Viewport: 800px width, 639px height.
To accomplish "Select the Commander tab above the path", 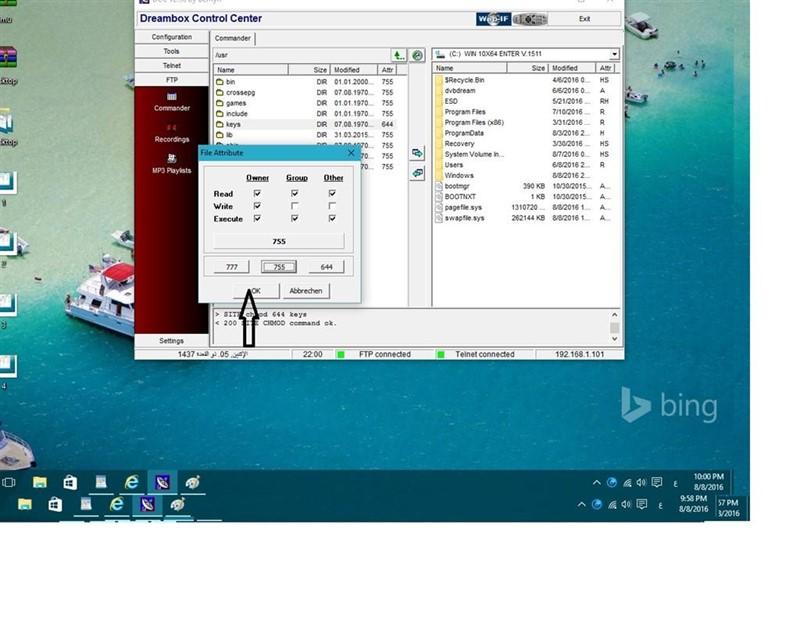I will (x=233, y=38).
